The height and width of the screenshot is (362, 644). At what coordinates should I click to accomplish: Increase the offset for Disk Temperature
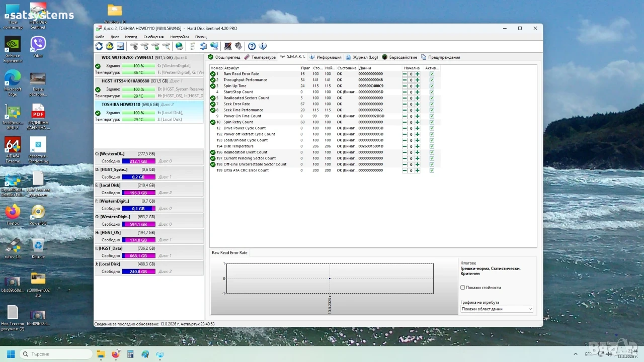pyautogui.click(x=418, y=146)
